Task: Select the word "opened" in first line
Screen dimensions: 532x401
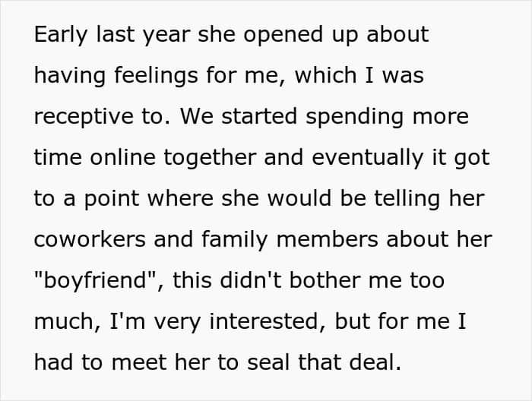Action: 283,35
